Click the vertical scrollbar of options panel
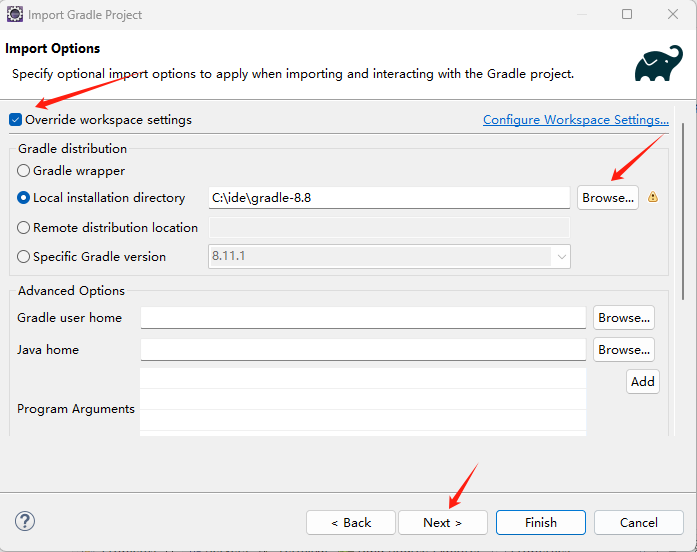Viewport: 697px width, 552px height. 683,211
